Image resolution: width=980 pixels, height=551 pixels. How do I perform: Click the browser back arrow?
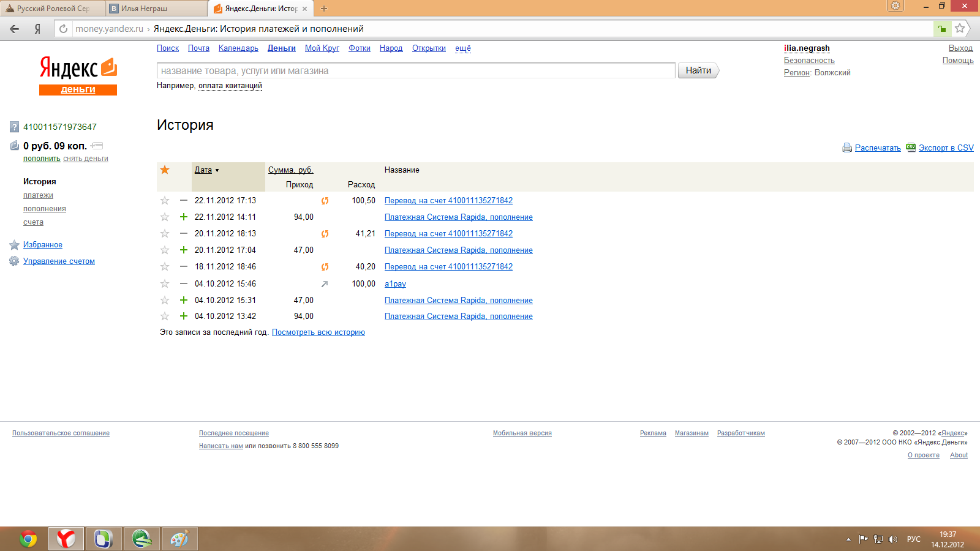15,29
